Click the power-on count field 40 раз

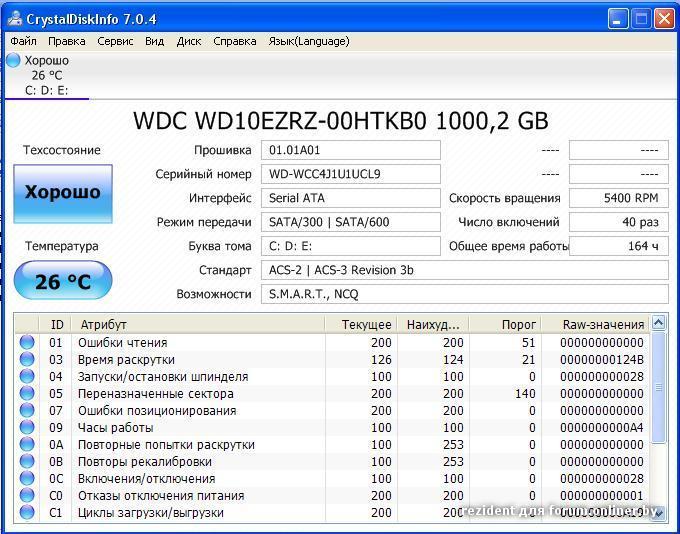[618, 222]
